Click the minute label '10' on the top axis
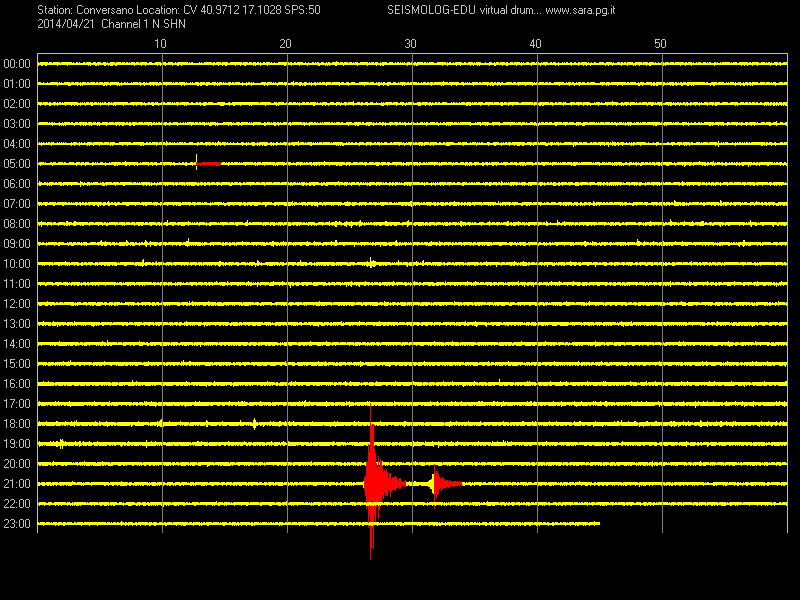 pos(160,44)
